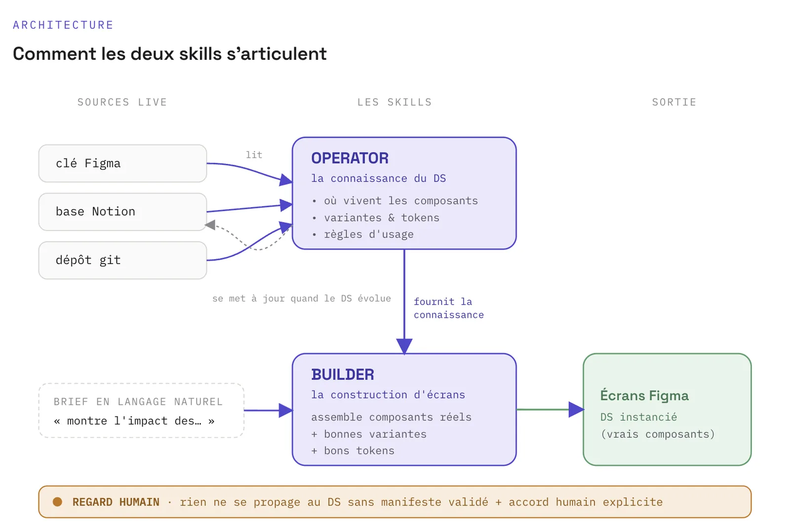Viewport: 790px width, 532px height.
Task: Click 'DS instancié' text in output box
Action: coord(638,417)
